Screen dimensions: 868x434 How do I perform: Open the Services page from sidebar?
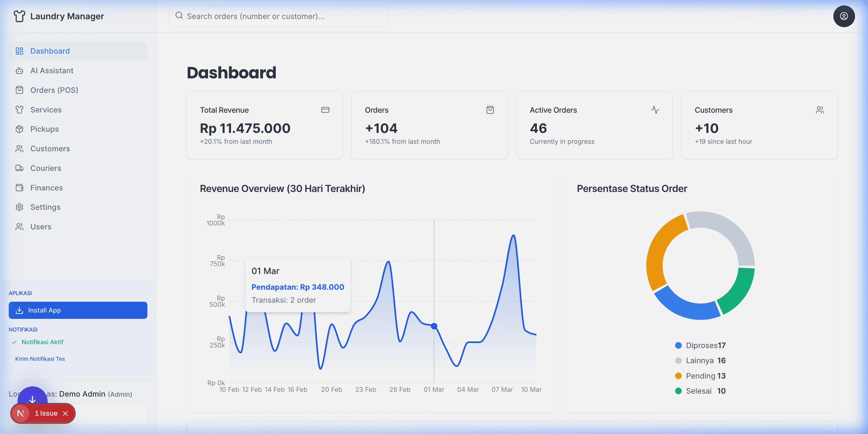pos(46,109)
